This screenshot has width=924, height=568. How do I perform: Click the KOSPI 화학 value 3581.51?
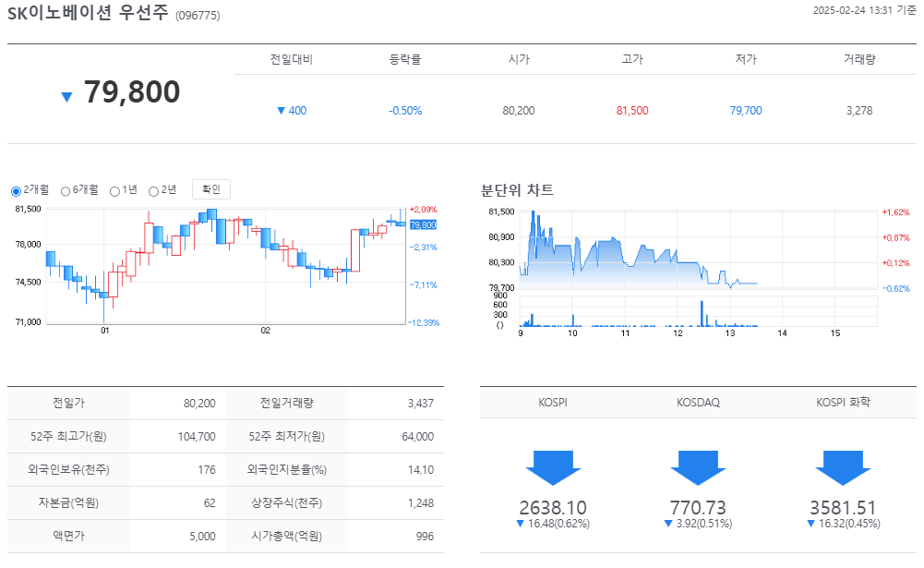pos(843,507)
